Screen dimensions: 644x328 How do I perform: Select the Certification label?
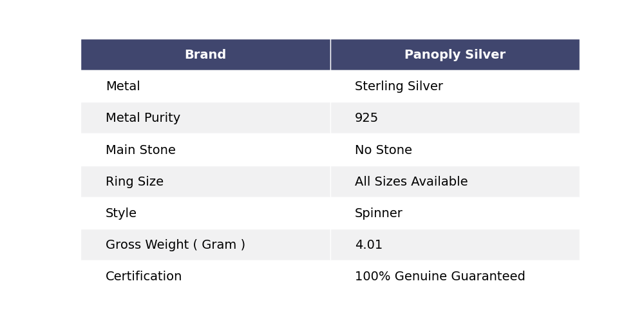tap(144, 276)
